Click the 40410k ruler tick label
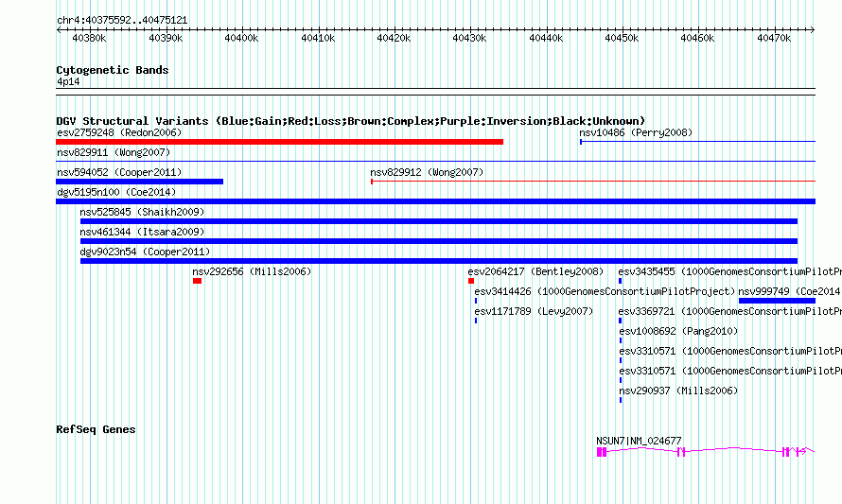The width and height of the screenshot is (842, 504). [318, 38]
